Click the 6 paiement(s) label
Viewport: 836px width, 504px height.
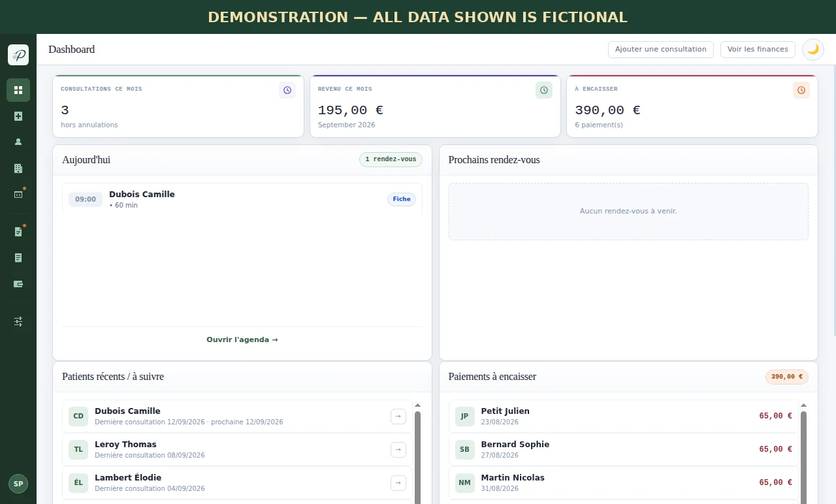click(x=599, y=125)
